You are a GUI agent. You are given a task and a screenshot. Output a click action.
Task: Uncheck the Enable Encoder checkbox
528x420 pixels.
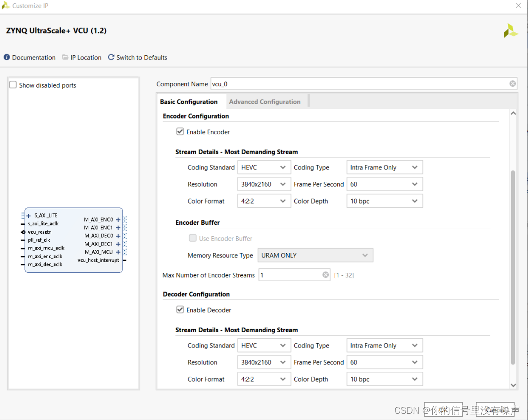(x=180, y=131)
